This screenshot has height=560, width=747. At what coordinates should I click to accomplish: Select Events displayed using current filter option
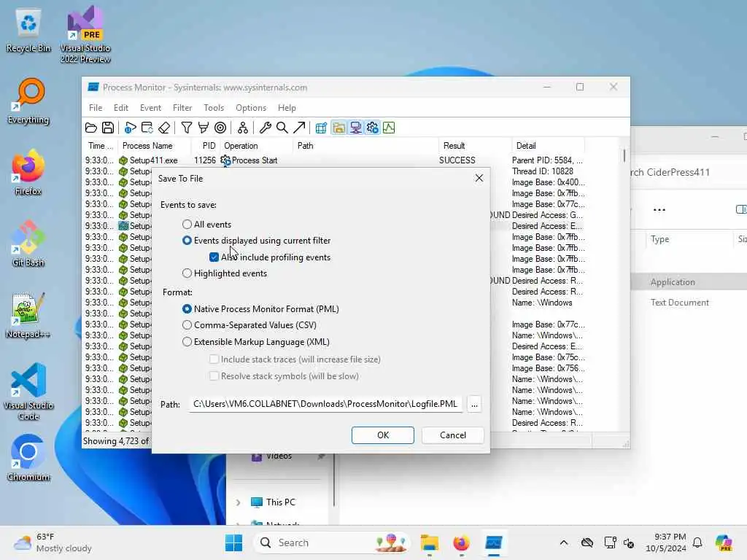[187, 241]
